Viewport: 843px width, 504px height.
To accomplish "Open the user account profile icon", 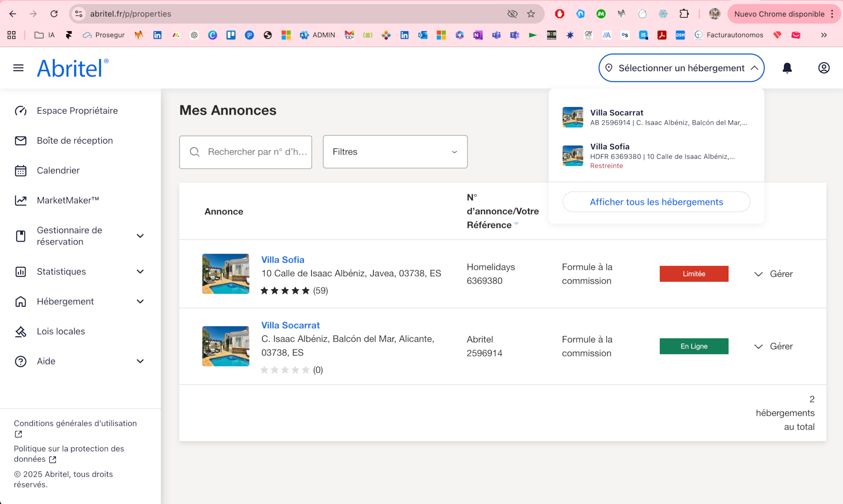I will tap(824, 68).
